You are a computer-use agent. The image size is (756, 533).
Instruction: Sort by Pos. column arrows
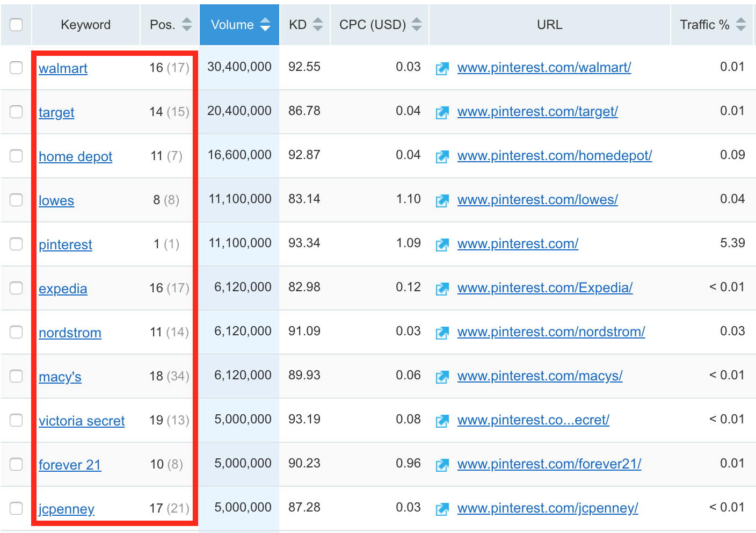[x=187, y=25]
